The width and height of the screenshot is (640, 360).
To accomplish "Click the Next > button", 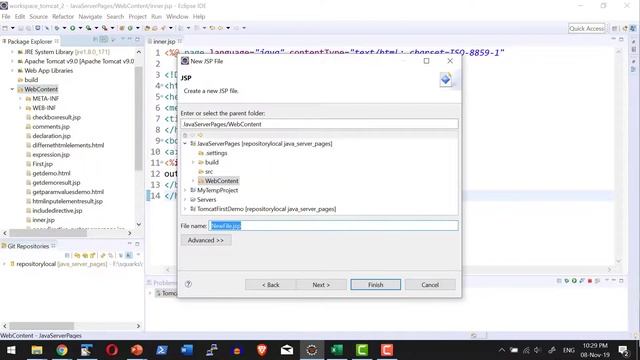I will 321,285.
